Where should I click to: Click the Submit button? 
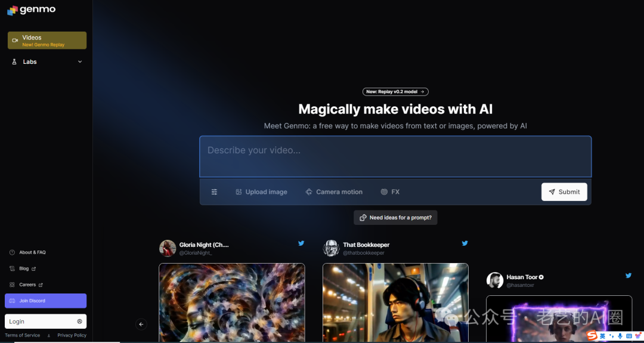tap(564, 192)
